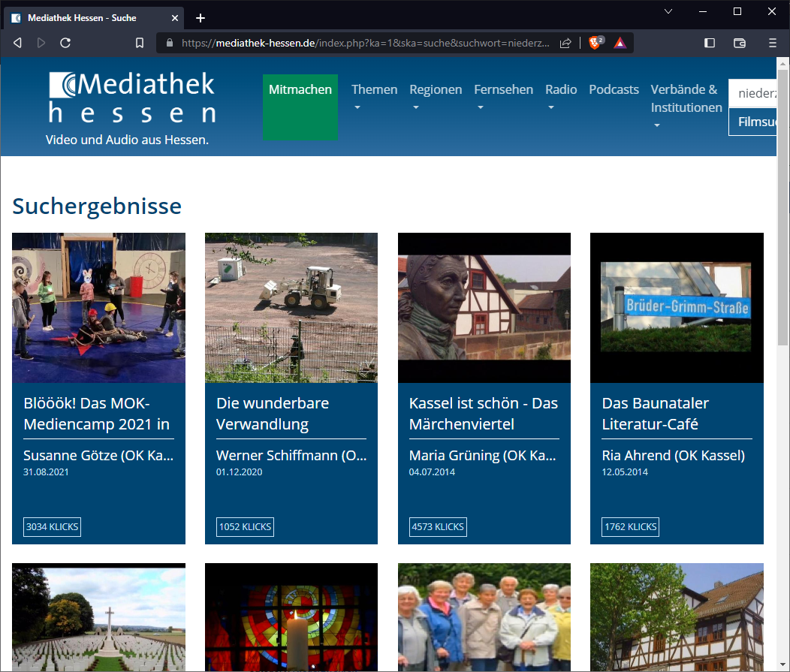Navigate back using the back arrow
The image size is (790, 672).
[x=17, y=43]
